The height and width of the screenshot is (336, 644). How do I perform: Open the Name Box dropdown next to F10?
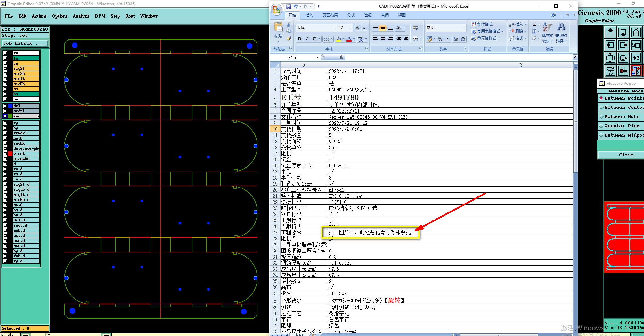pos(317,58)
